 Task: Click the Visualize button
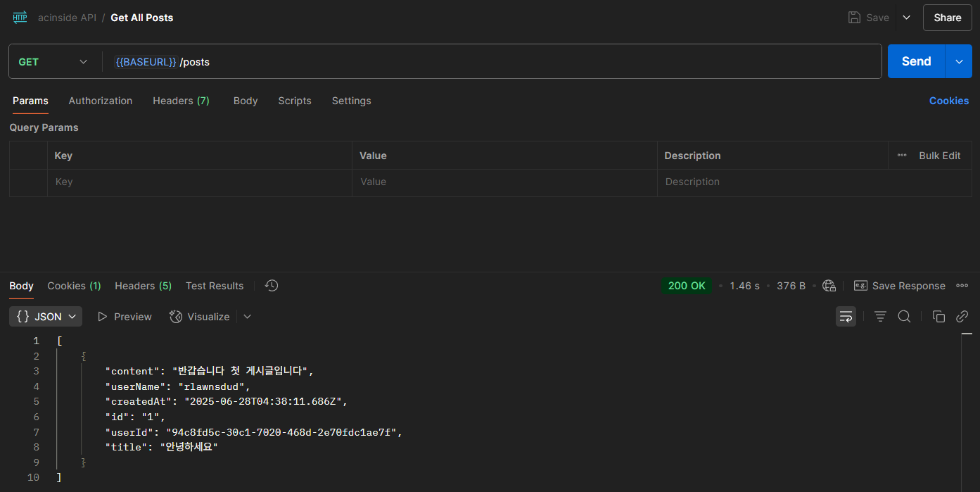pyautogui.click(x=200, y=317)
